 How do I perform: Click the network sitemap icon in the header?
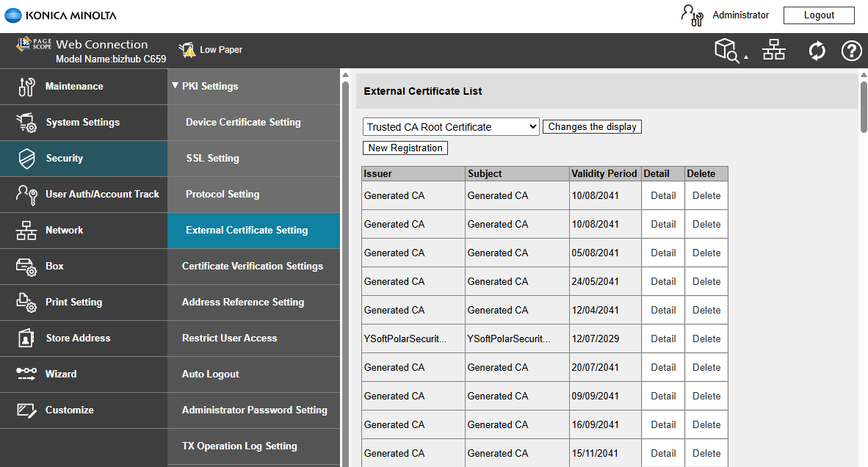774,50
